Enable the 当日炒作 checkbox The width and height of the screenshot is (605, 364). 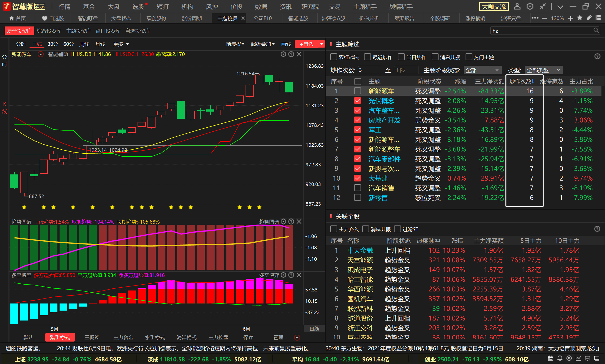(401, 57)
